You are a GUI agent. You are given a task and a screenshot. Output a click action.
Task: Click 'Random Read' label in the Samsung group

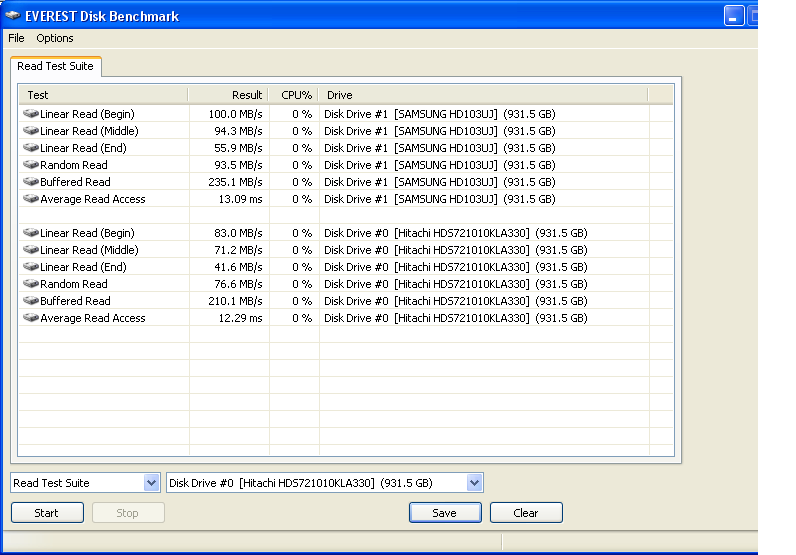(74, 165)
